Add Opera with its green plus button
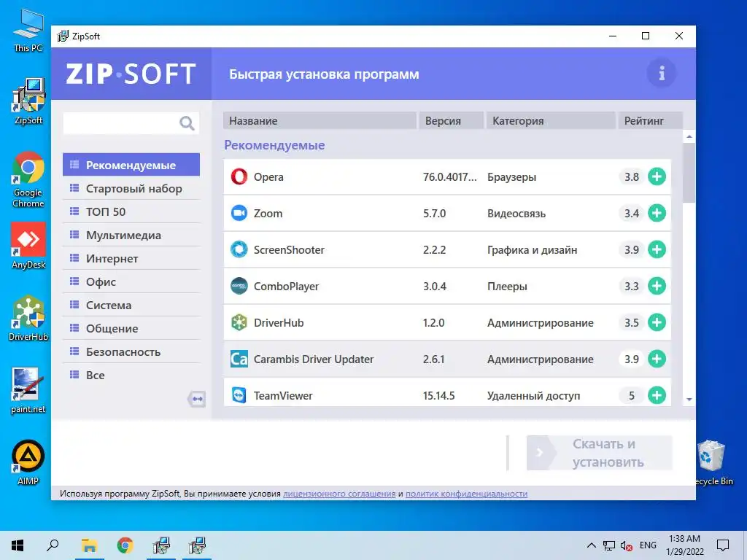Screen dimensions: 747x560 [x=657, y=176]
